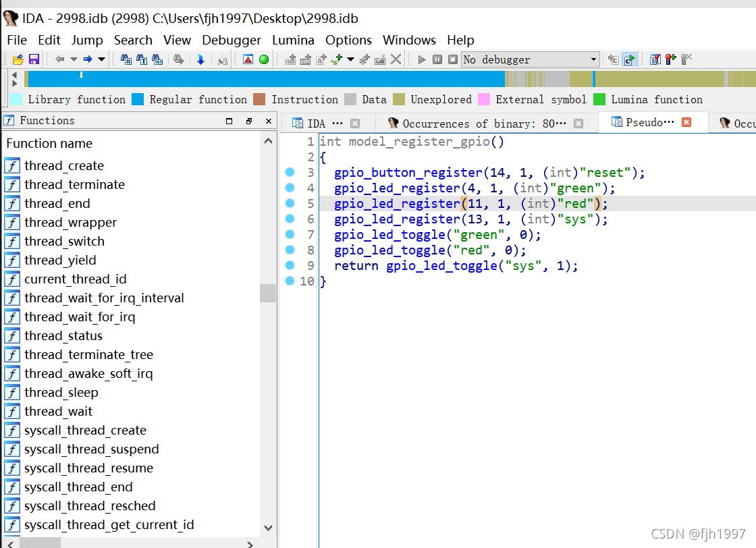Select thread_create in Functions list
Image resolution: width=756 pixels, height=548 pixels.
(64, 165)
